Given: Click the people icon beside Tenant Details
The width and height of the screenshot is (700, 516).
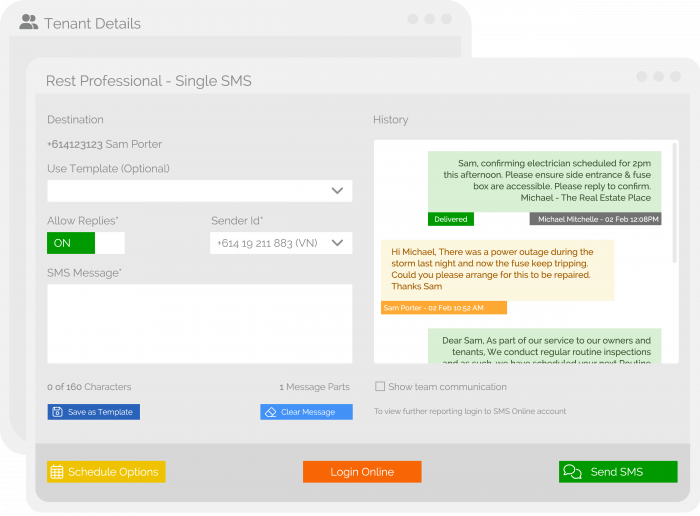Looking at the screenshot, I should pyautogui.click(x=28, y=22).
